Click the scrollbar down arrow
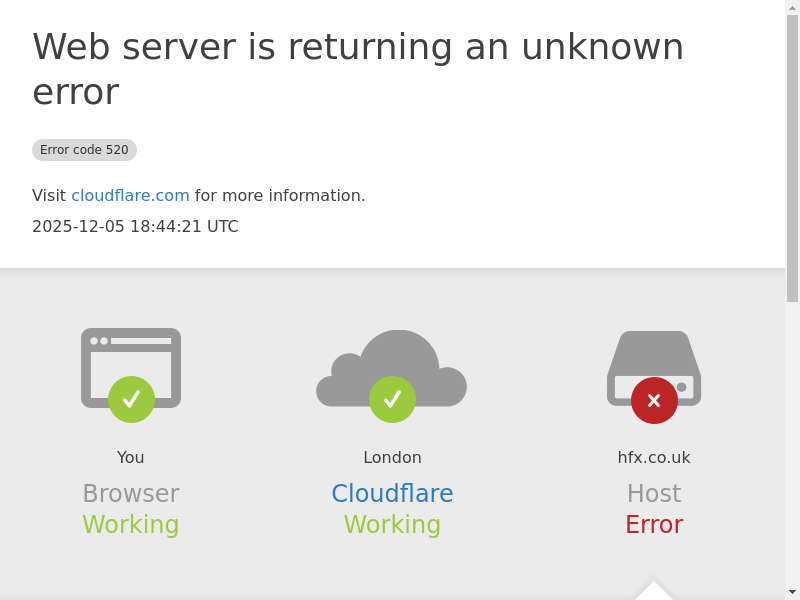 tap(792, 592)
